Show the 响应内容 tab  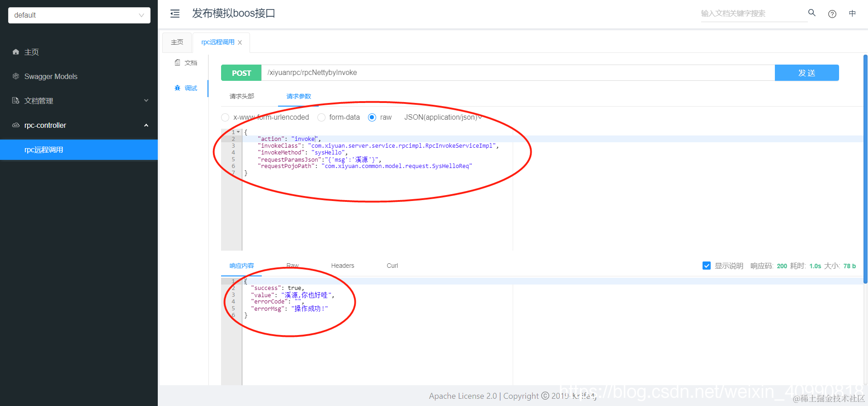click(242, 266)
